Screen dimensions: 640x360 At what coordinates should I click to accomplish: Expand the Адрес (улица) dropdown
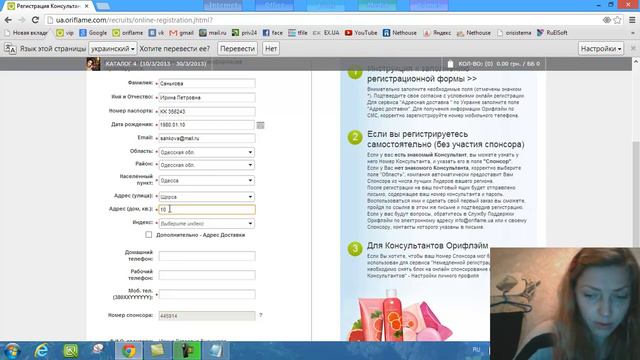206,197
